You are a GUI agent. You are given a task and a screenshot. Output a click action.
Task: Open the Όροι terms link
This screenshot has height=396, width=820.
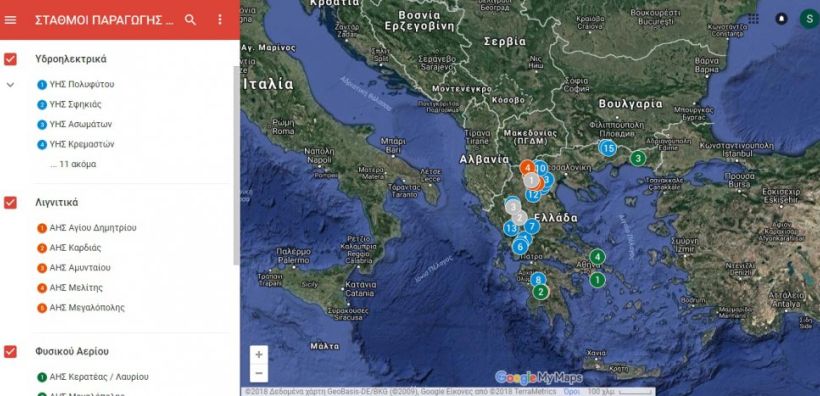coord(571,391)
